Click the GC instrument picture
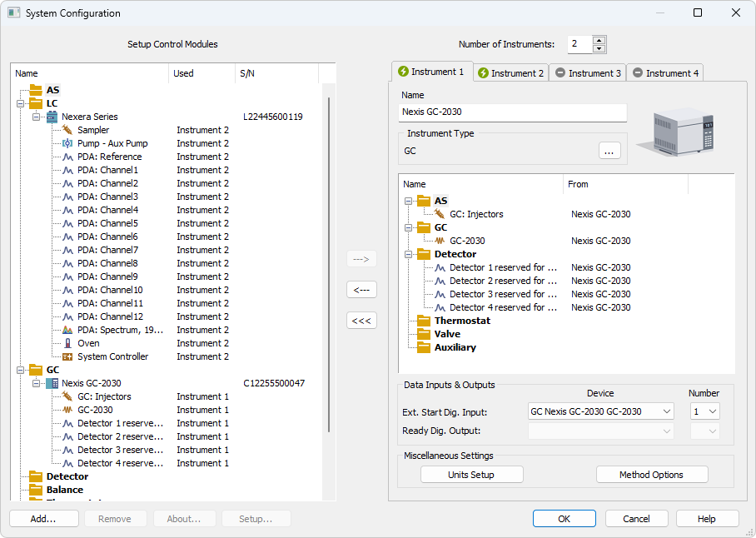The image size is (756, 538). coord(676,132)
